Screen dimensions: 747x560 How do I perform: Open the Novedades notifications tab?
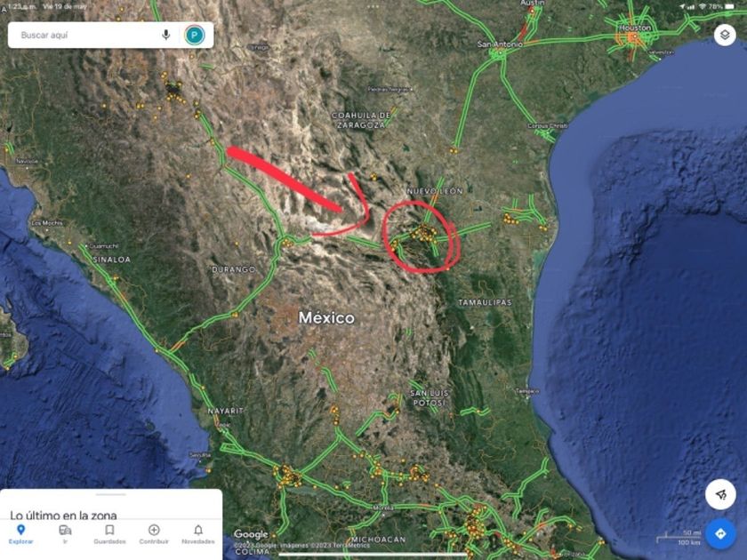click(x=198, y=534)
